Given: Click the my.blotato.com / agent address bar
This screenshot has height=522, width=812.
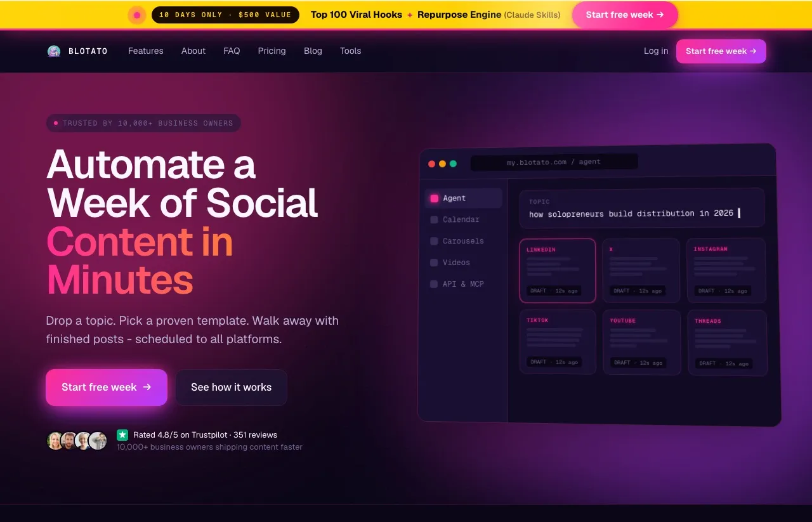Looking at the screenshot, I should pos(554,162).
